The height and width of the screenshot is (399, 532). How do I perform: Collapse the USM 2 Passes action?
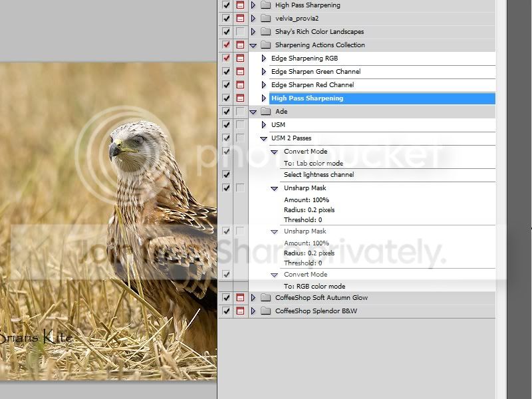click(264, 138)
